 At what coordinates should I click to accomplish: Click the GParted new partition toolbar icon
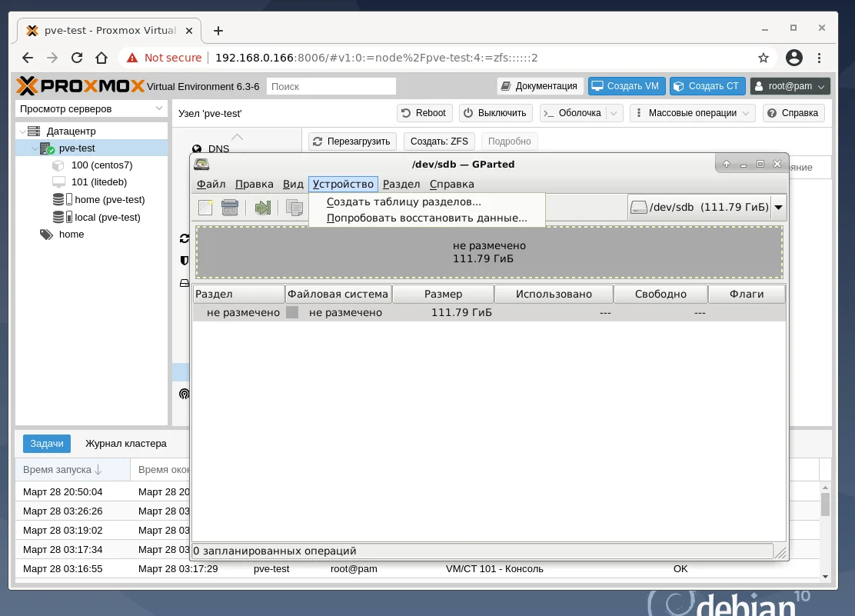(205, 208)
